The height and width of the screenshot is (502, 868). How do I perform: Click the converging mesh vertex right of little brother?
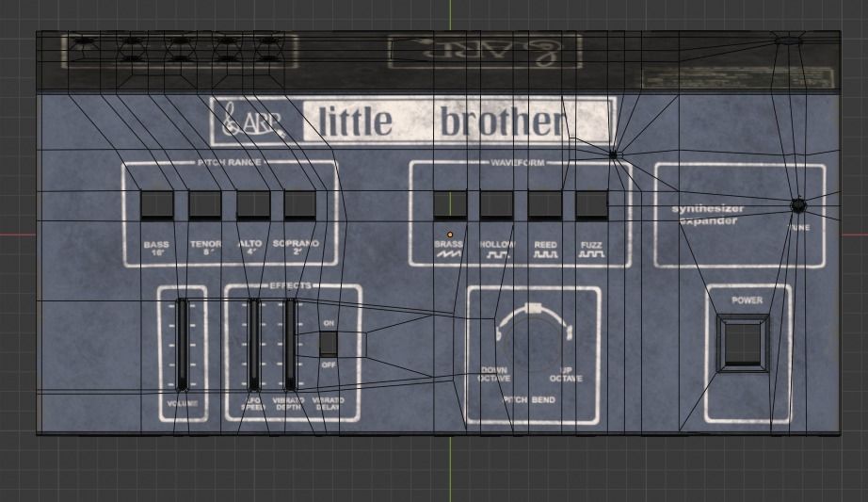613,154
